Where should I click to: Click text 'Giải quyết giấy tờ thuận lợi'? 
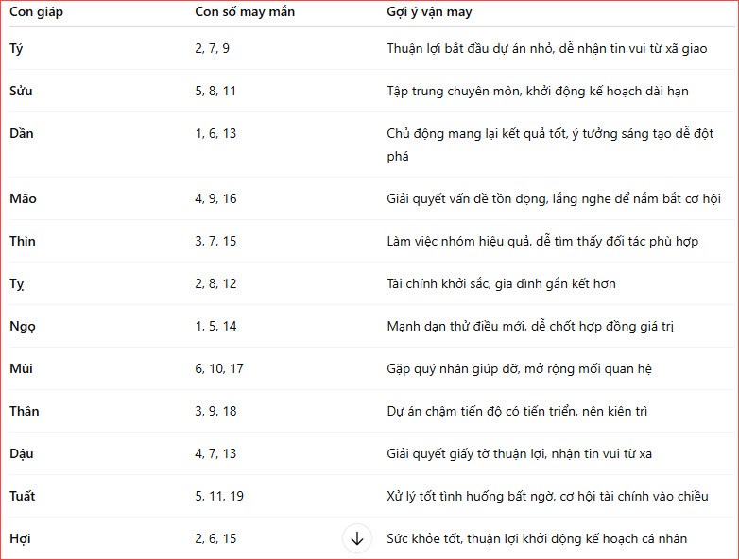(x=467, y=453)
